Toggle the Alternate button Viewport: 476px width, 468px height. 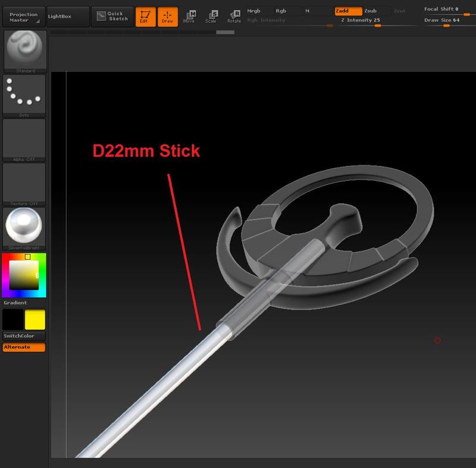(x=24, y=347)
